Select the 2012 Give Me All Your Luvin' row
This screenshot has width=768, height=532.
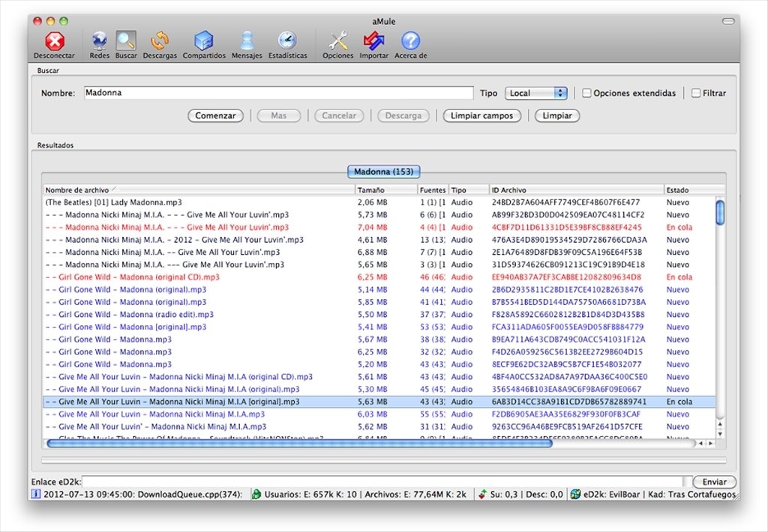click(379, 240)
